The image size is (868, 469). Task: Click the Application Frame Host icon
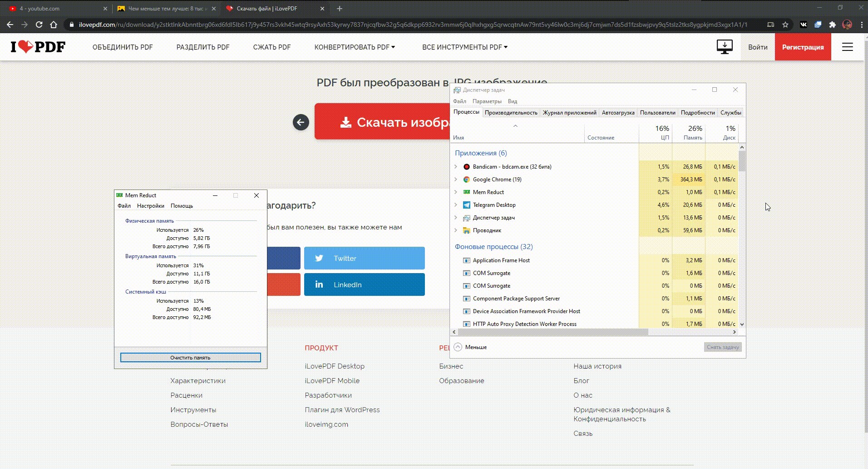[x=466, y=260]
